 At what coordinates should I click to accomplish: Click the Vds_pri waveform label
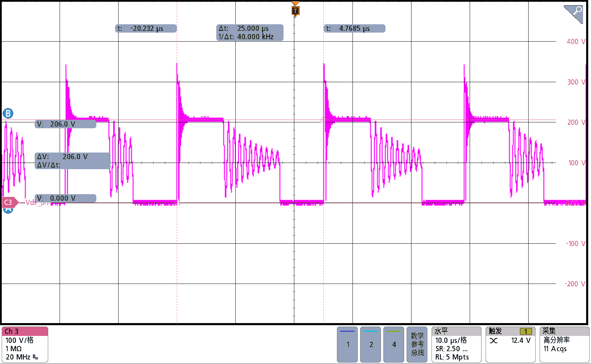coord(37,202)
